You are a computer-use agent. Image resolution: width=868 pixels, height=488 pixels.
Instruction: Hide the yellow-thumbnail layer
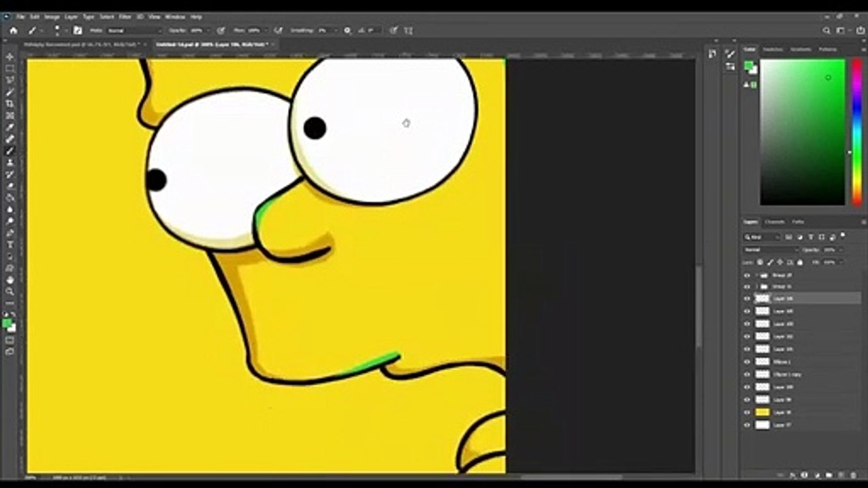click(747, 412)
